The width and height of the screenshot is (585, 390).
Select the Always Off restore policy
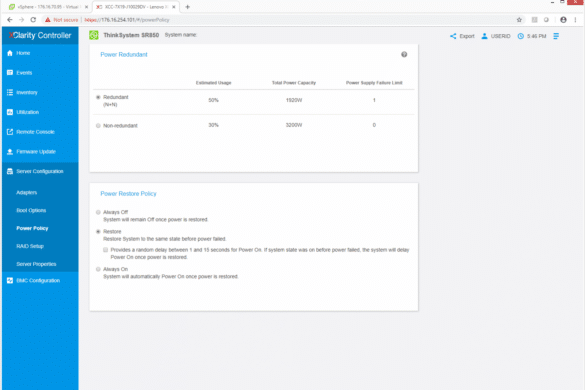pyautogui.click(x=98, y=212)
